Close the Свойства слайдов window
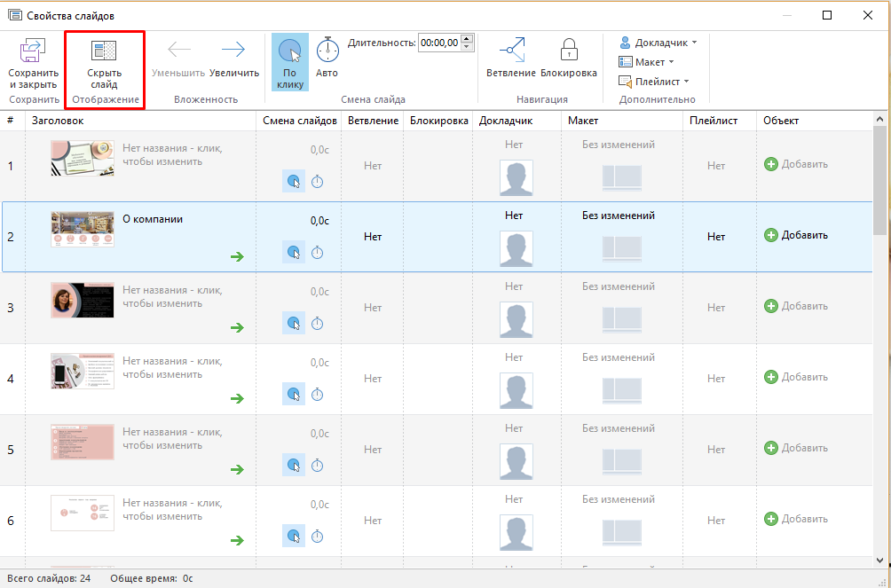891x588 pixels. [x=868, y=15]
